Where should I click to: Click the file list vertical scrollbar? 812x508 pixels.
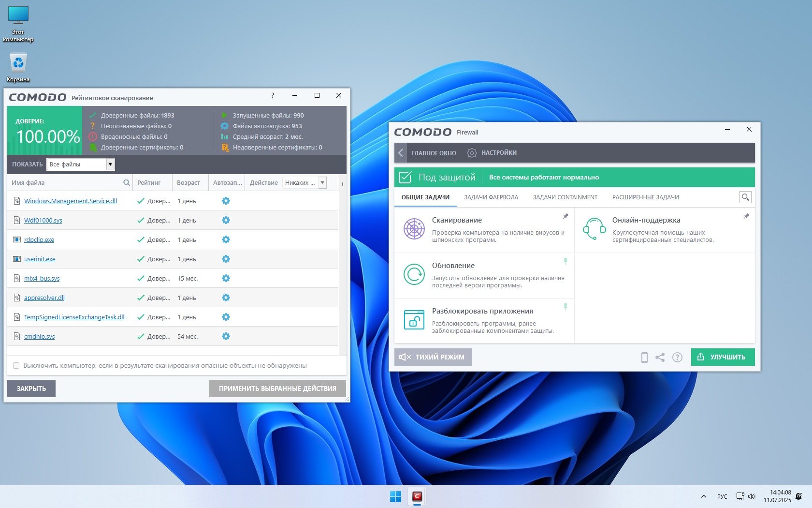(342, 266)
